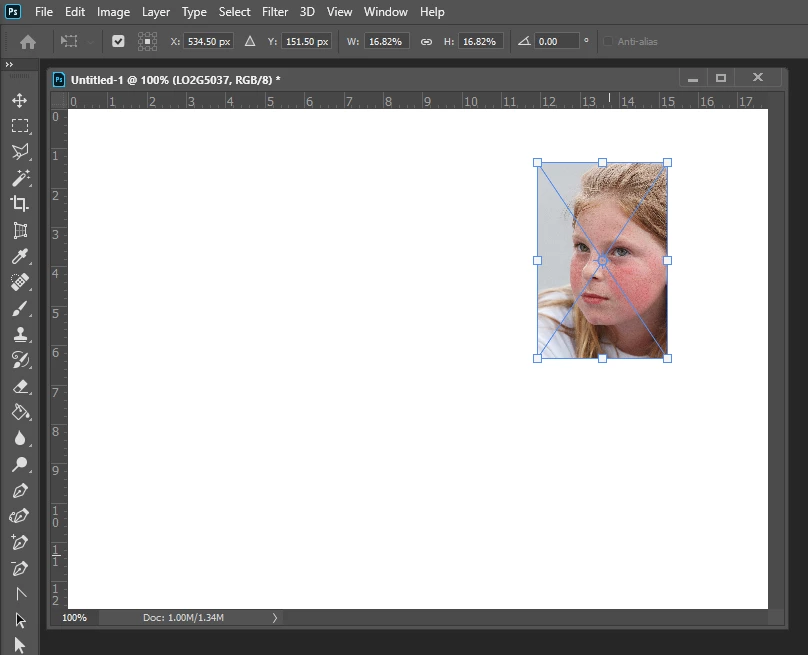This screenshot has width=808, height=655.
Task: Select the gray Direct Selection arrow tool
Action: pos(20,645)
